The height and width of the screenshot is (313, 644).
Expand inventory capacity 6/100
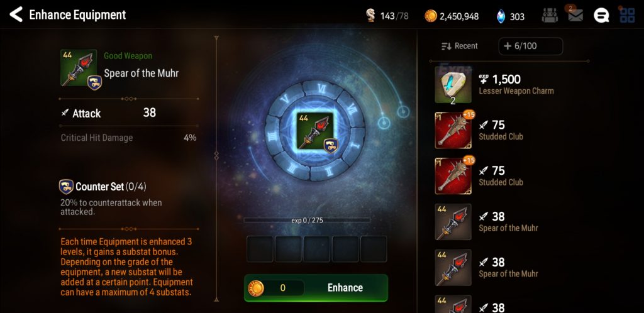pos(530,46)
